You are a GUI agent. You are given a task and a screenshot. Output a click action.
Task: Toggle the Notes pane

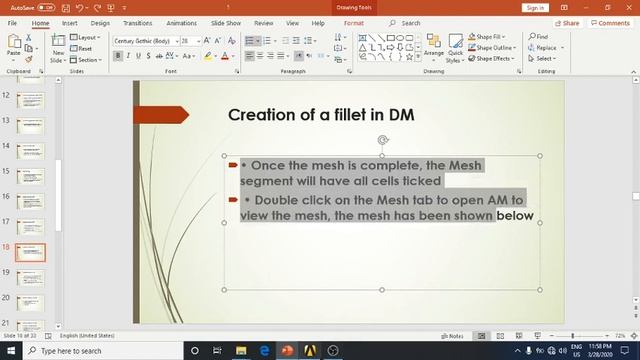pos(452,336)
